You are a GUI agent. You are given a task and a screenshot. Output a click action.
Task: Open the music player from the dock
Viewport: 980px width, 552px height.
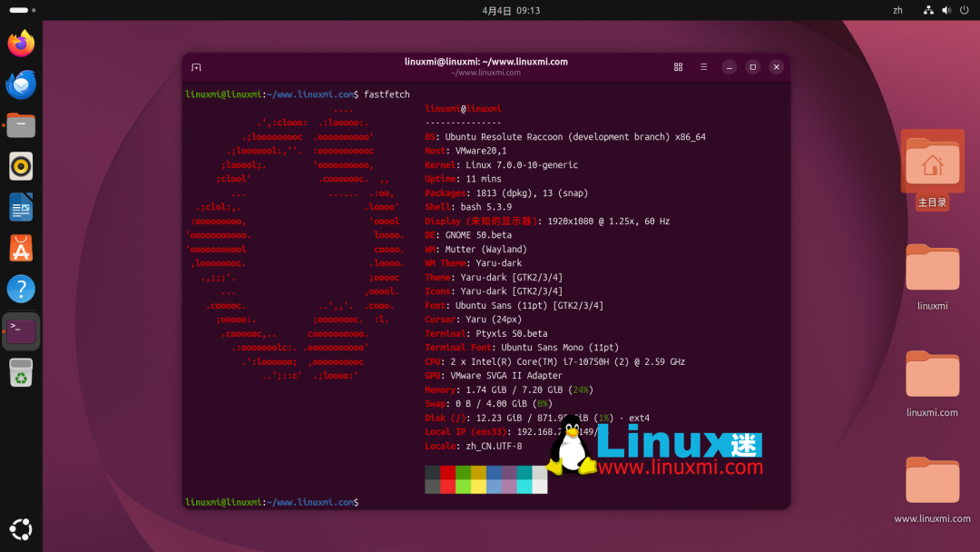[x=20, y=166]
